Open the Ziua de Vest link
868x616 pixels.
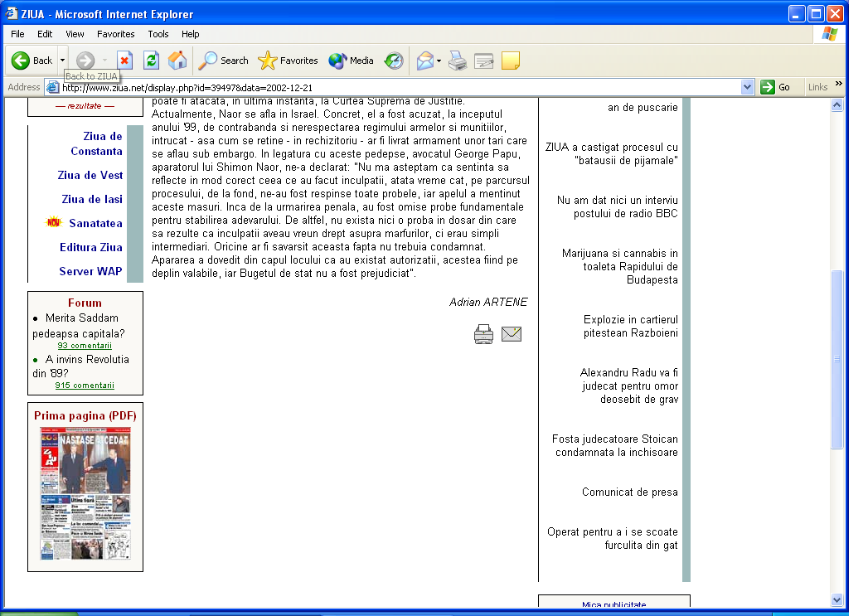[x=90, y=175]
